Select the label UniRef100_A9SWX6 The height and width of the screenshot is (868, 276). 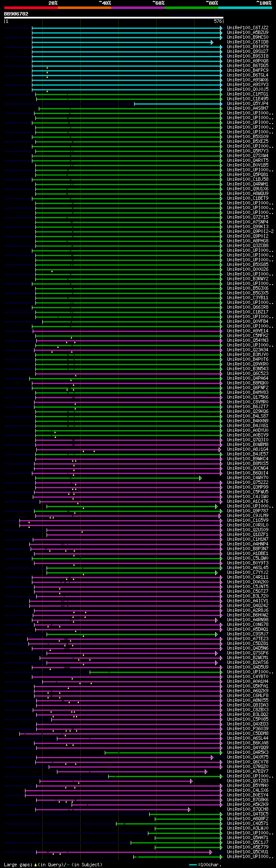(x=248, y=80)
